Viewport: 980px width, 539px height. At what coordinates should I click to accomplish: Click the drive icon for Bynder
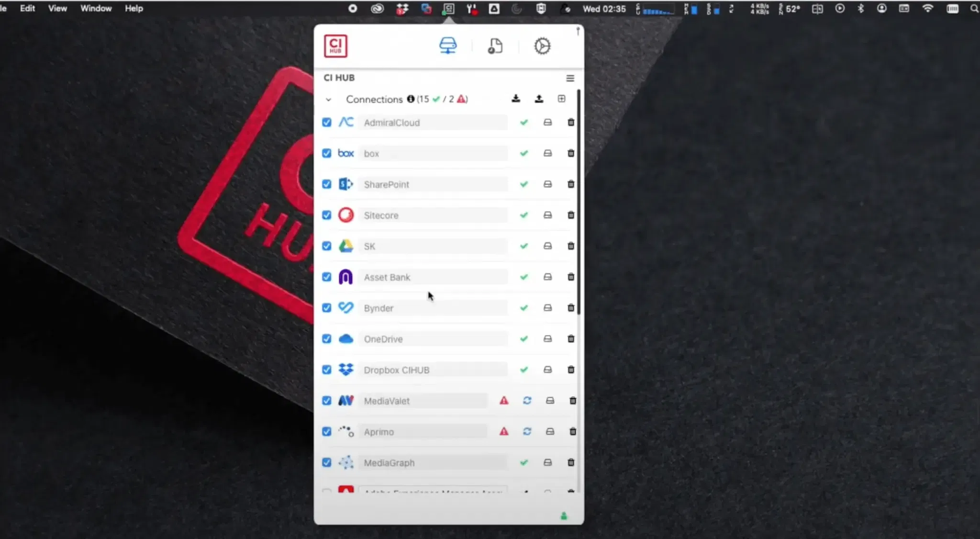pyautogui.click(x=548, y=308)
